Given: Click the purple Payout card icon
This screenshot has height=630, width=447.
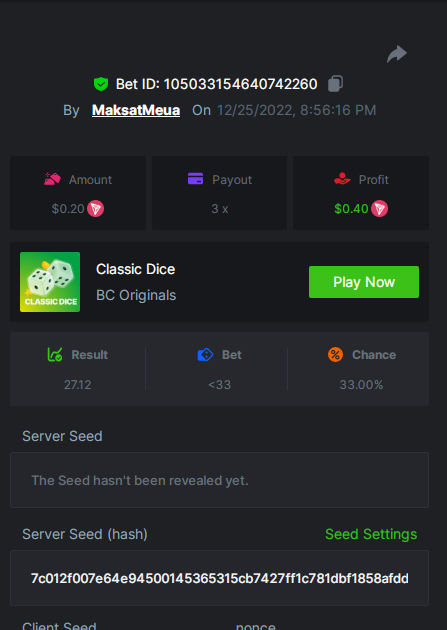Looking at the screenshot, I should [196, 178].
